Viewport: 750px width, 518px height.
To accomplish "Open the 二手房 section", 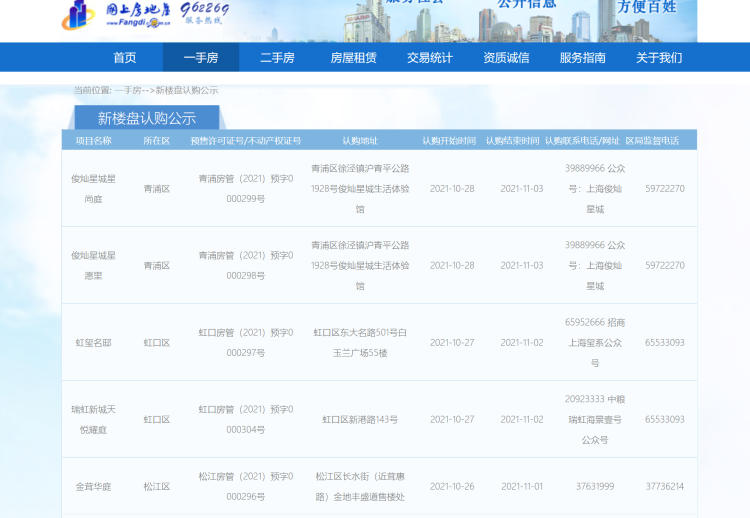I will click(x=277, y=58).
